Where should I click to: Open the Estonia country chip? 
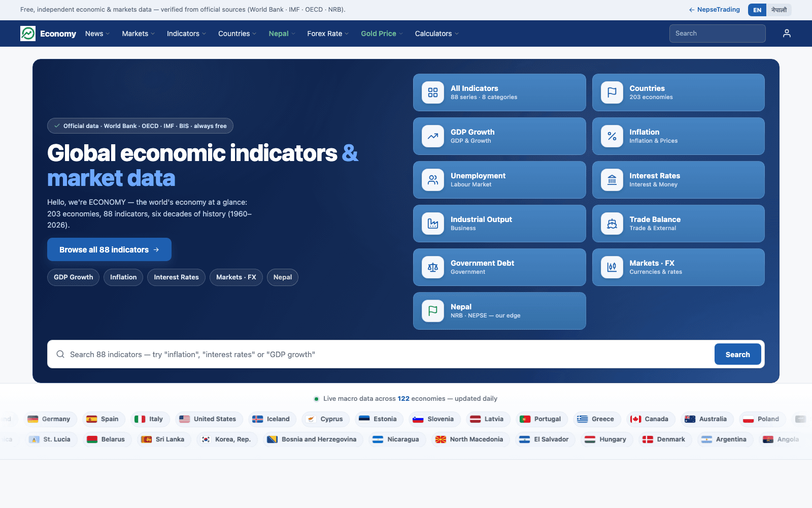pyautogui.click(x=378, y=419)
